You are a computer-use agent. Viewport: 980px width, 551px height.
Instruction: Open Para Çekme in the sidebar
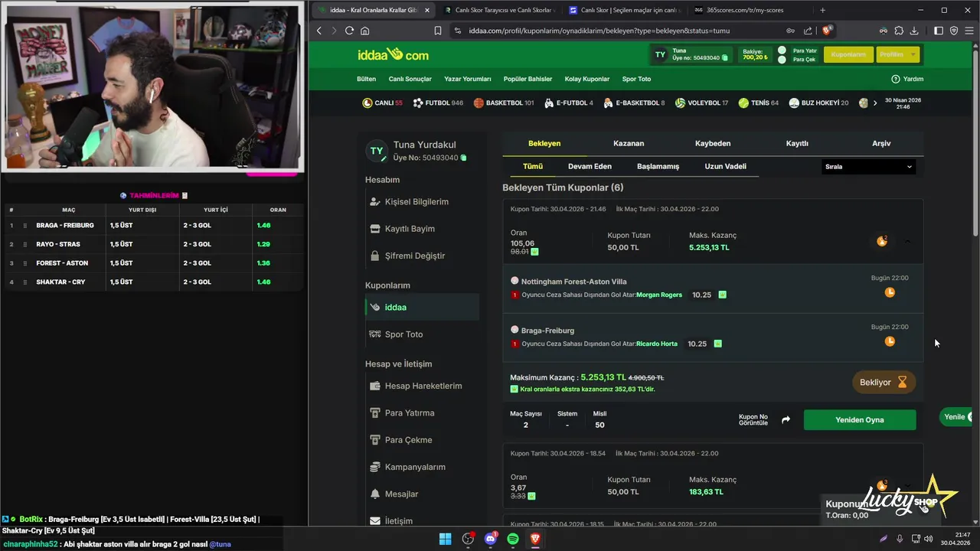[x=423, y=440]
